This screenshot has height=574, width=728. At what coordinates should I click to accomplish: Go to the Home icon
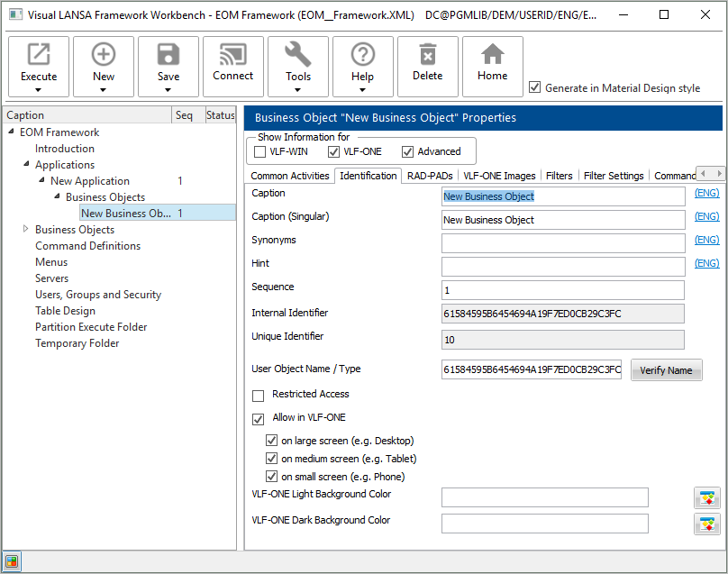pyautogui.click(x=493, y=55)
